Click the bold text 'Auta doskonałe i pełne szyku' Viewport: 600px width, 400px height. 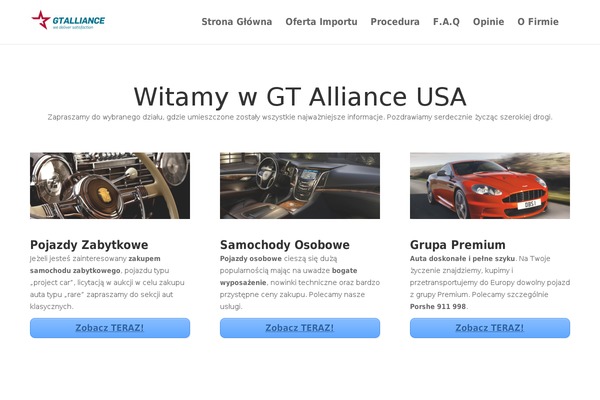point(462,259)
